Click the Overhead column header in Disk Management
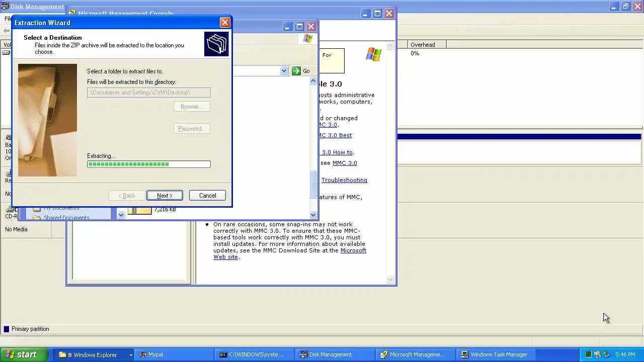 [x=427, y=45]
